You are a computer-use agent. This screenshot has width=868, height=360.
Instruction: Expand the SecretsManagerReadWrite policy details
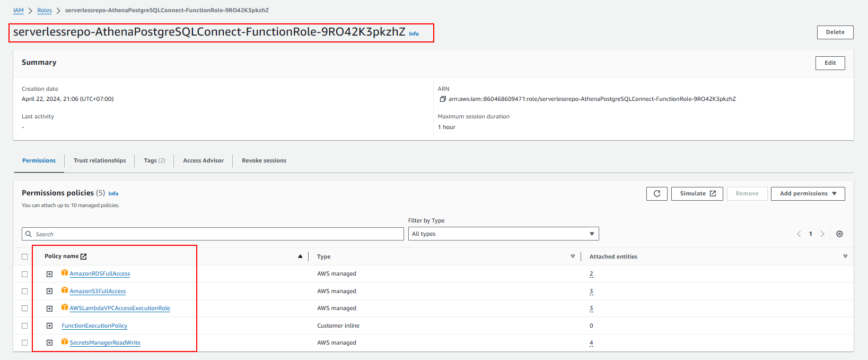(x=49, y=343)
